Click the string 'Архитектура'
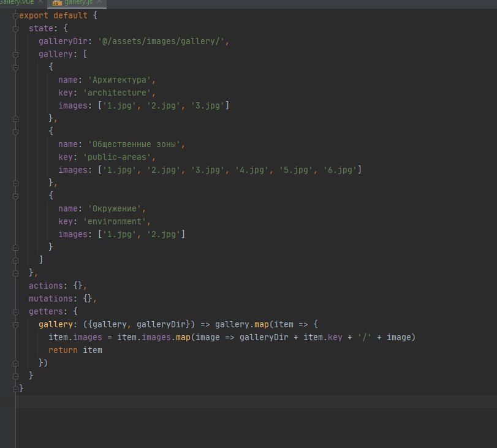497x448 pixels. point(120,80)
